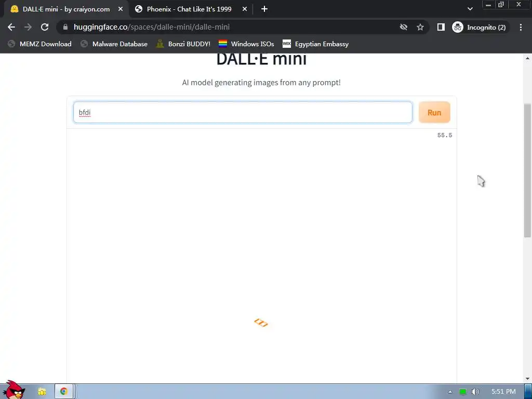Screen dimensions: 532x399
Task: Click the Show desktop strip
Action: coord(528,392)
